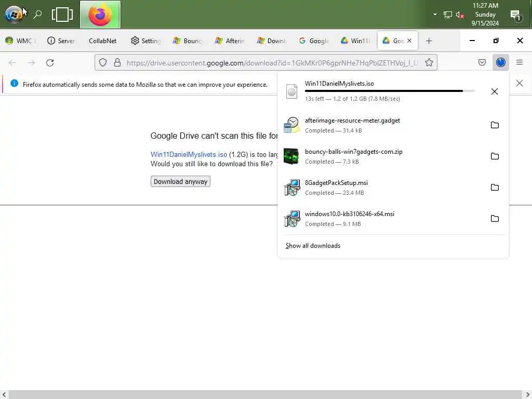Open the Start menu orb
The height and width of the screenshot is (399, 532).
pyautogui.click(x=14, y=14)
